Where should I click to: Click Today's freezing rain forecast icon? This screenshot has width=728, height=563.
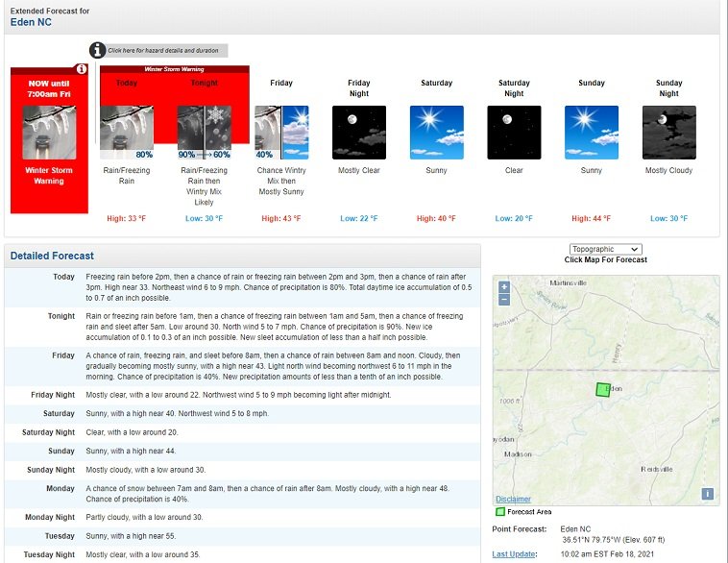tap(127, 133)
